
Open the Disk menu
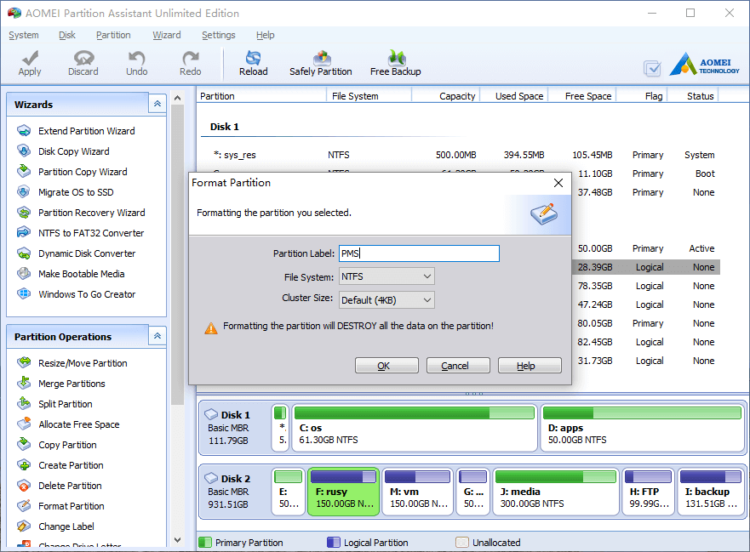tap(67, 35)
